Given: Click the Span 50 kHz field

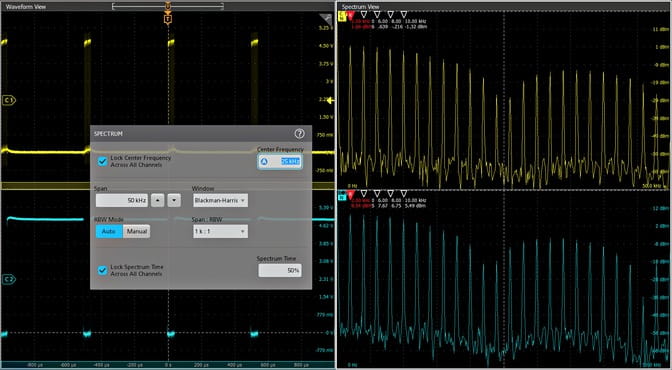Looking at the screenshot, I should [x=122, y=200].
